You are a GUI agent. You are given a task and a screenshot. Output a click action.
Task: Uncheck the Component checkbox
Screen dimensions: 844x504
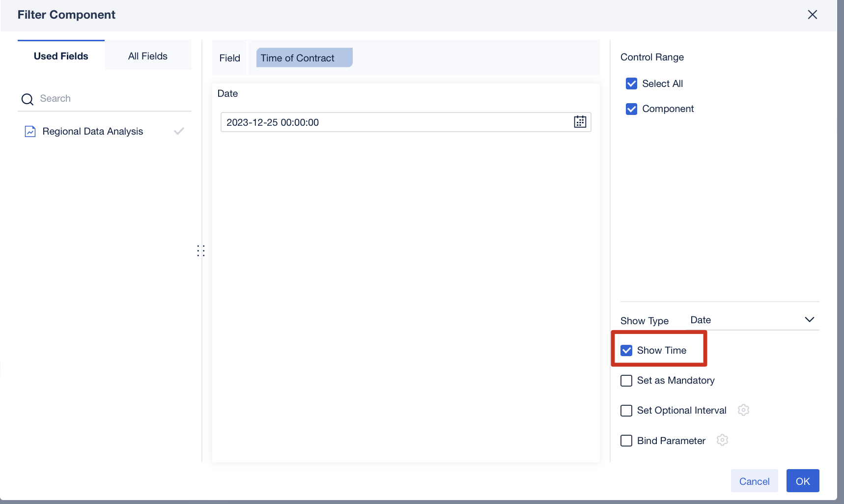tap(631, 109)
